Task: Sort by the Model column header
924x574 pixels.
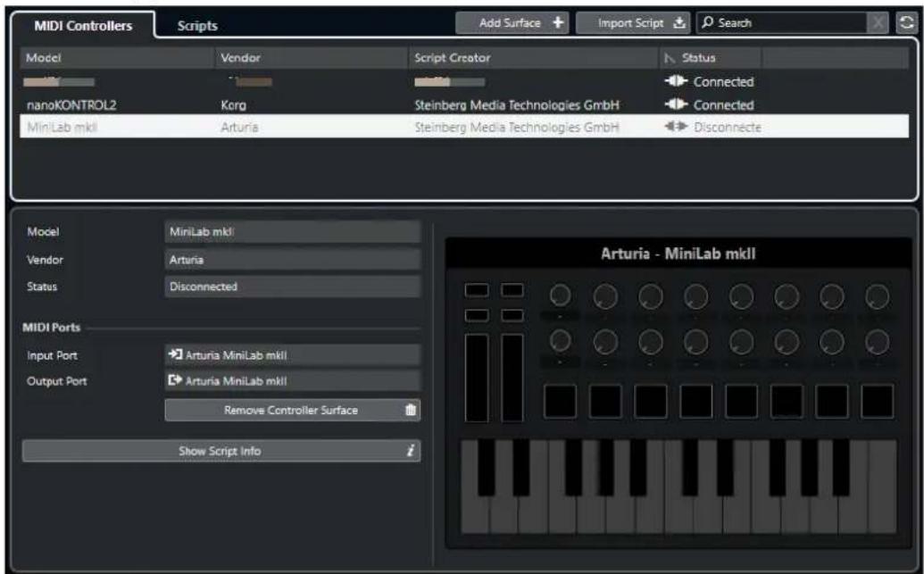Action: coord(117,58)
